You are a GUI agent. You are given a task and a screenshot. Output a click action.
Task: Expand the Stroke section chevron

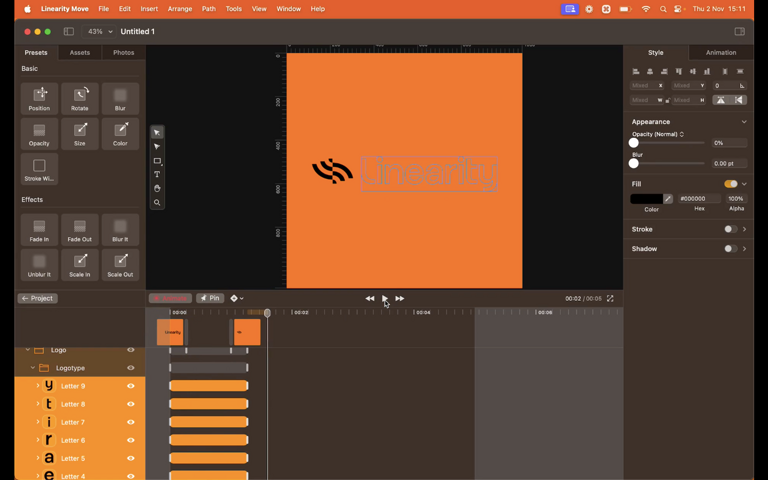(744, 229)
